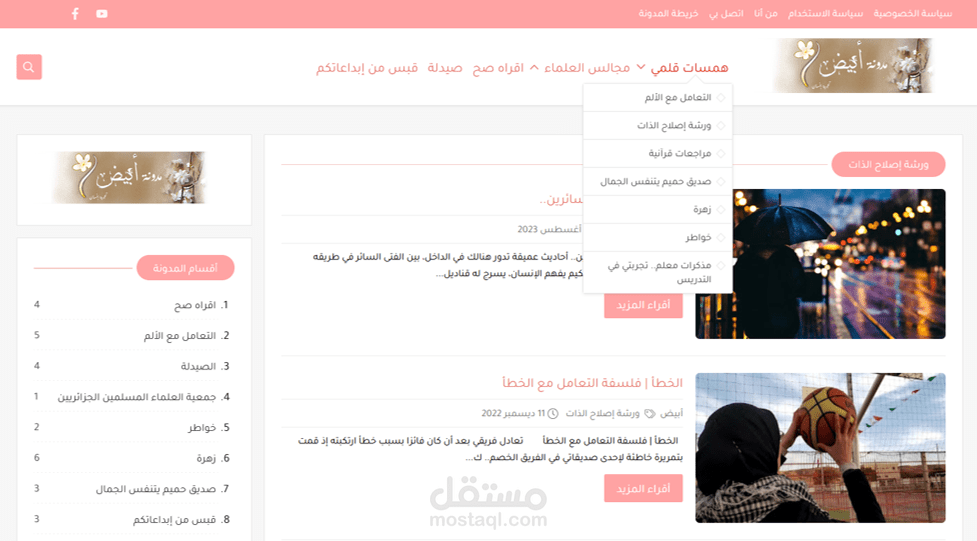This screenshot has width=977, height=541.
Task: Open post title الخطأ | فلسفة التعامل مع الخطأ
Action: 593,383
